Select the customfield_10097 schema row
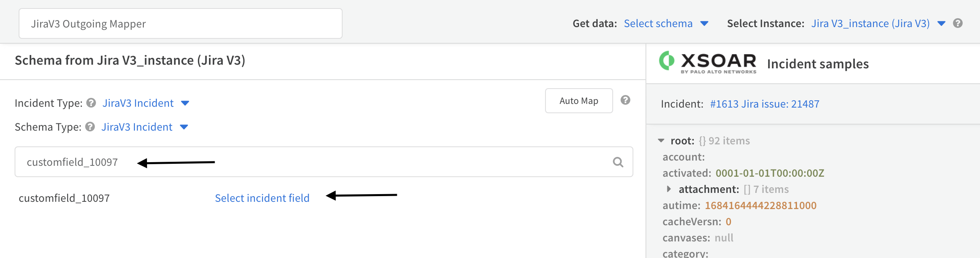 (64, 198)
